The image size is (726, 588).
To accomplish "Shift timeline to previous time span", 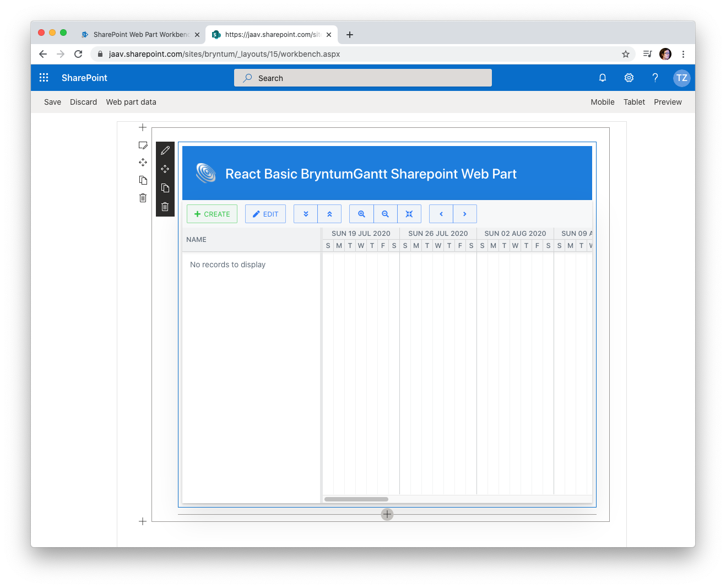I will (x=441, y=214).
